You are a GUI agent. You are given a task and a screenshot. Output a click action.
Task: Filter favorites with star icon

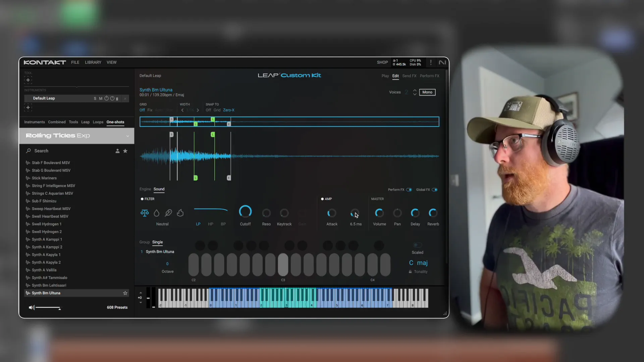(125, 151)
